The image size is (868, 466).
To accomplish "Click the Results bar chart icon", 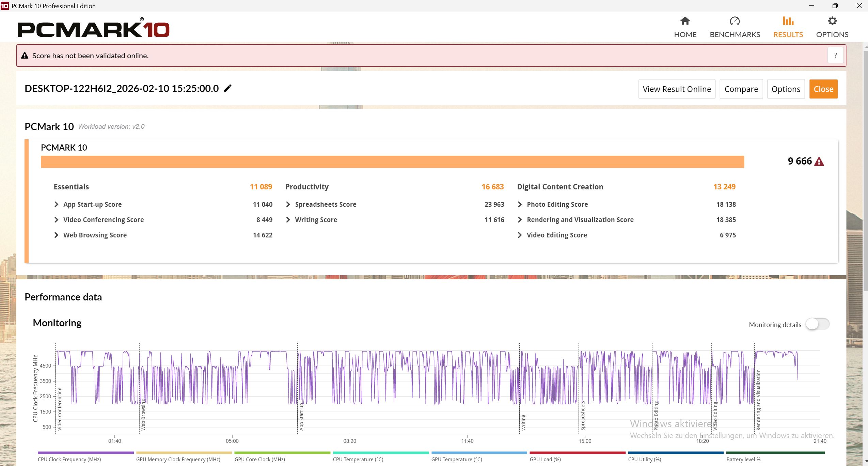I will 788,21.
